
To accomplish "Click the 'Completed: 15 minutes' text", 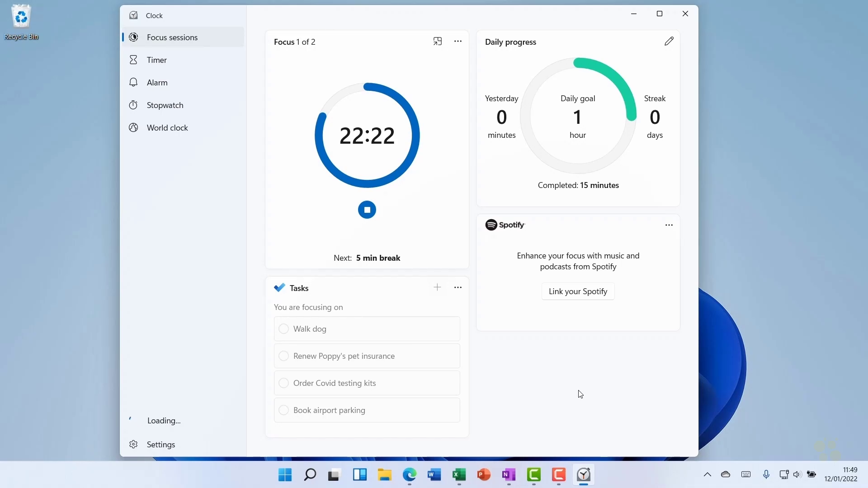I will (578, 185).
